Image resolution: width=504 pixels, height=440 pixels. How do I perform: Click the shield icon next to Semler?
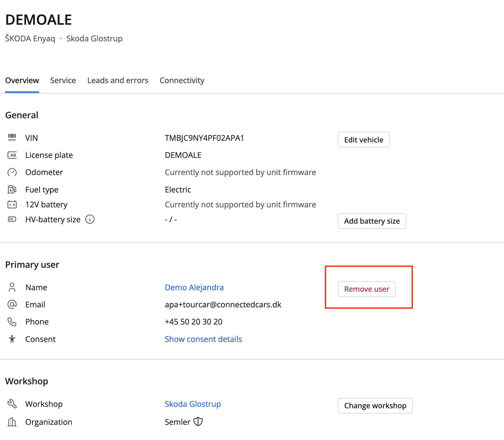point(198,422)
